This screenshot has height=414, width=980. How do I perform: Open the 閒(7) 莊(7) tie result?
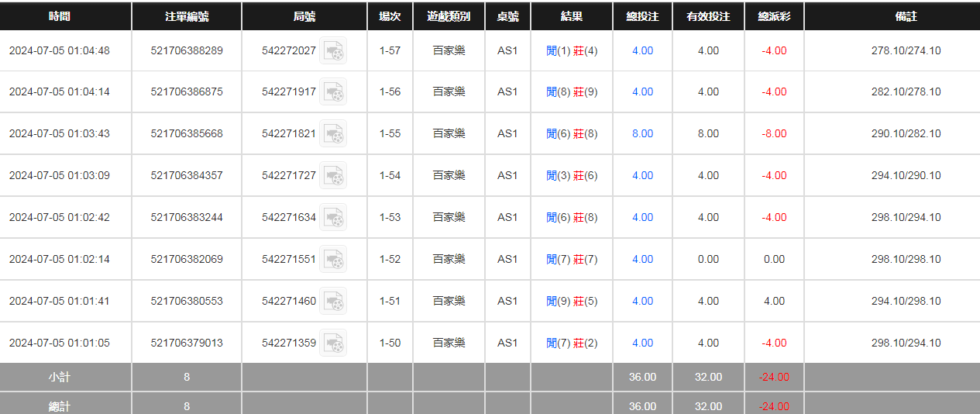[572, 259]
